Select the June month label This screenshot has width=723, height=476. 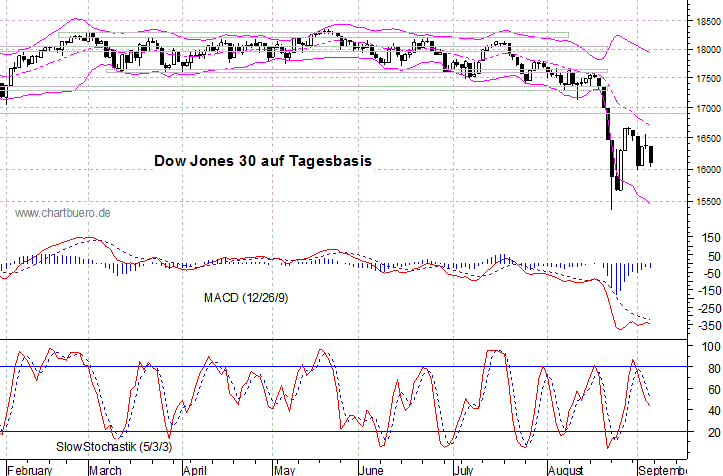[x=371, y=470]
